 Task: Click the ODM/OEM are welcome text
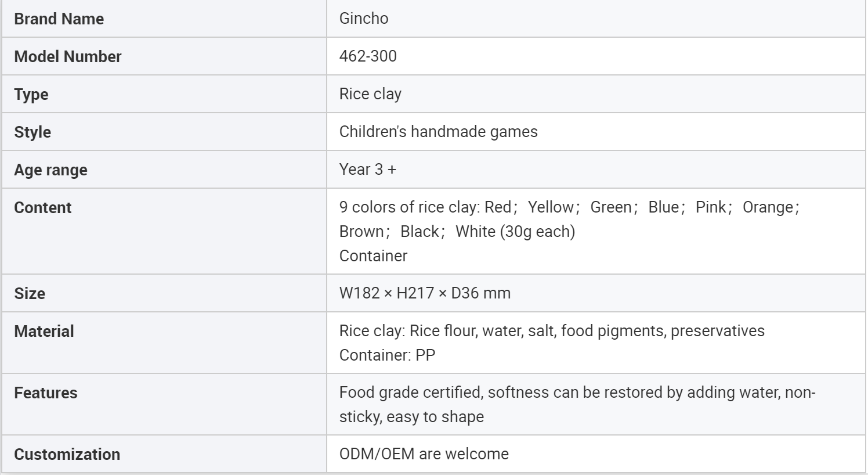[x=424, y=454]
